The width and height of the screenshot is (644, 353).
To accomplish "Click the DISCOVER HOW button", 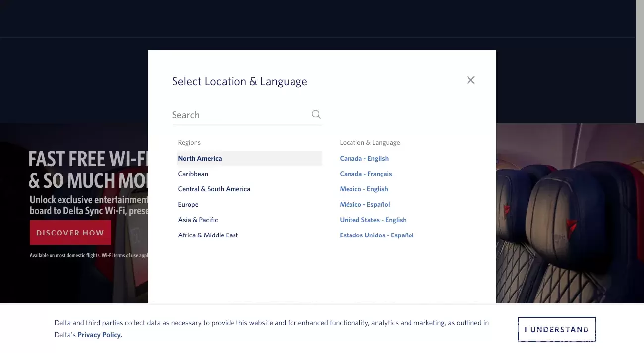I will 70,233.
